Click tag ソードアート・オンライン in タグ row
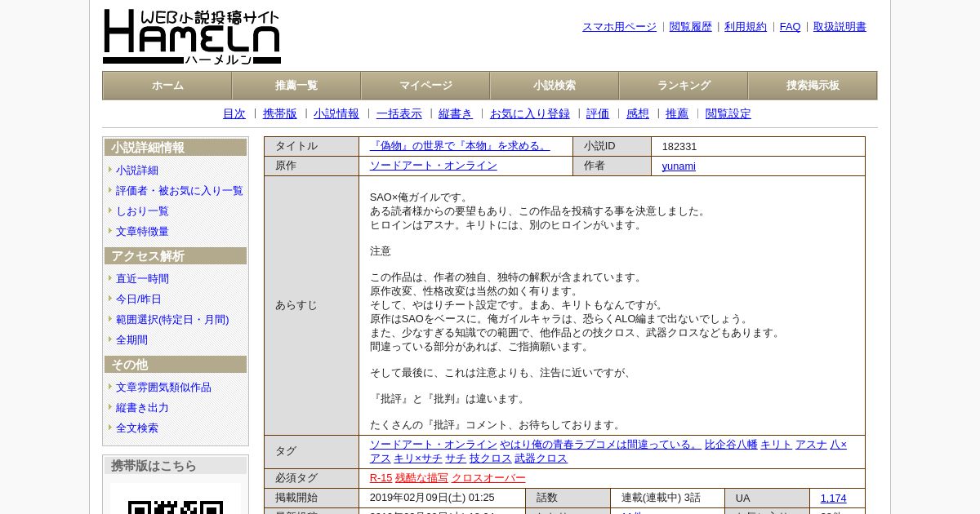This screenshot has height=514, width=980. pos(434,445)
